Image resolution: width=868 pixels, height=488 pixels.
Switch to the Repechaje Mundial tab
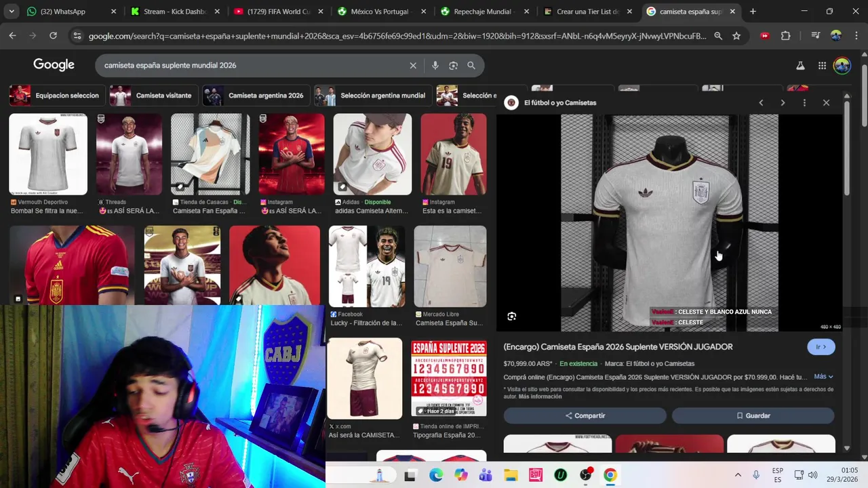(x=486, y=12)
